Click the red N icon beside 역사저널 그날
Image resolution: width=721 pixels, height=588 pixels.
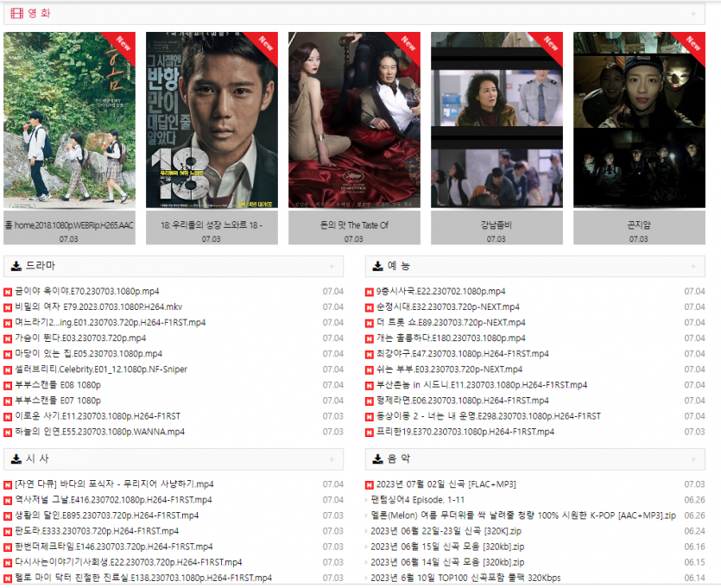pyautogui.click(x=9, y=500)
